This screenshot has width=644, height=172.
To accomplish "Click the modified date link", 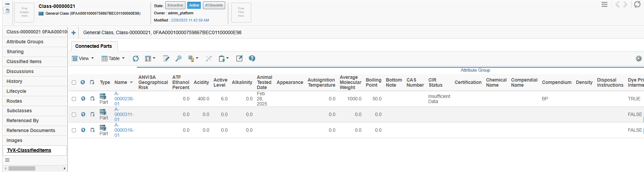I will pos(190,20).
